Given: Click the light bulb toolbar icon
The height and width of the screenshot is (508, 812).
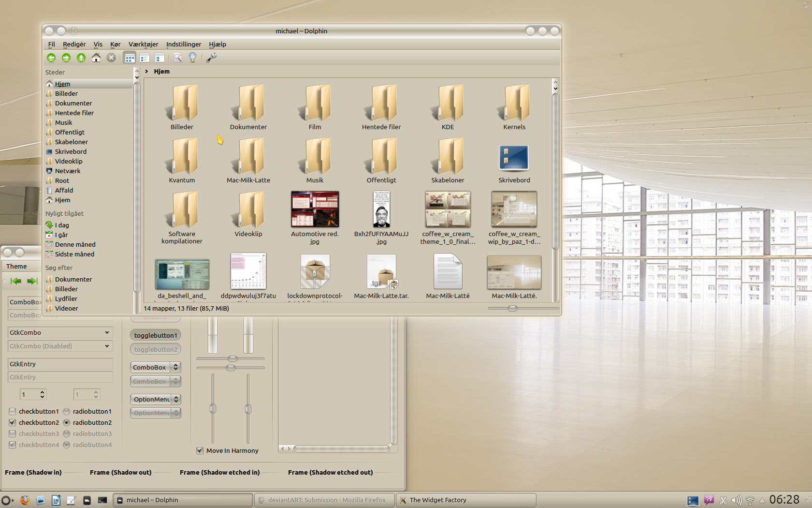Looking at the screenshot, I should [x=193, y=58].
